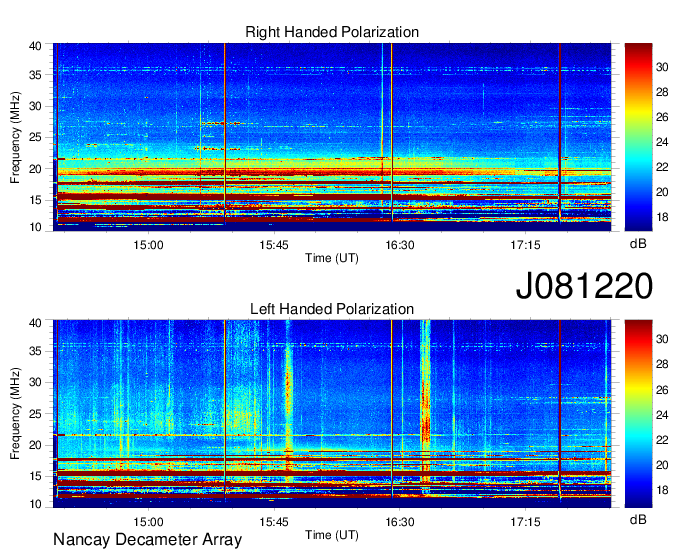Image resolution: width=680 pixels, height=552 pixels.
Task: Click the 'Right Handed Polarization' plot title
Action: click(332, 32)
